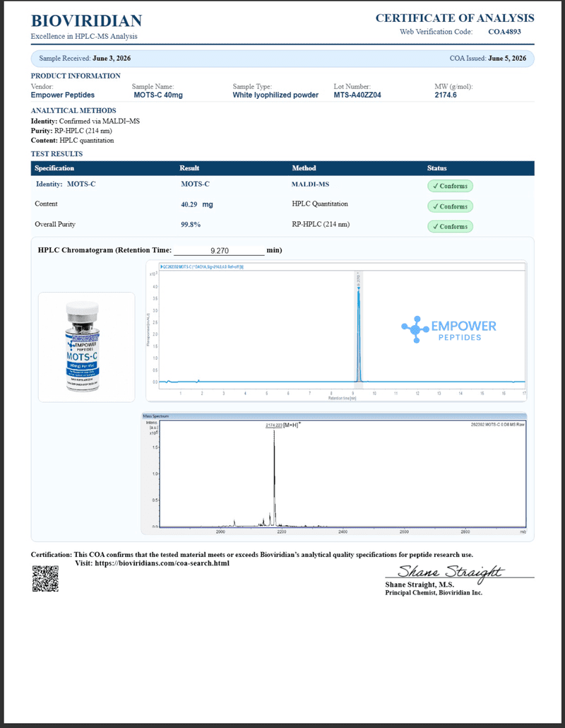Select content result 40.29 mg
The width and height of the screenshot is (565, 728).
pos(196,204)
